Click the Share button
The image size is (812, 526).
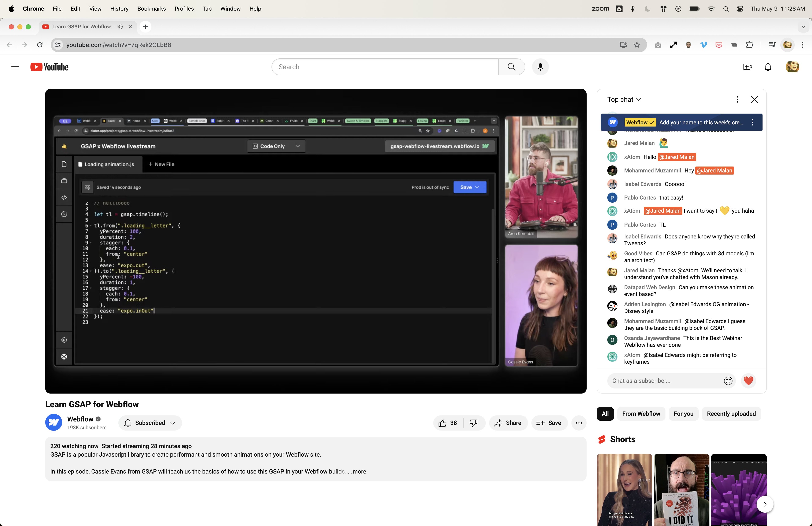click(508, 423)
